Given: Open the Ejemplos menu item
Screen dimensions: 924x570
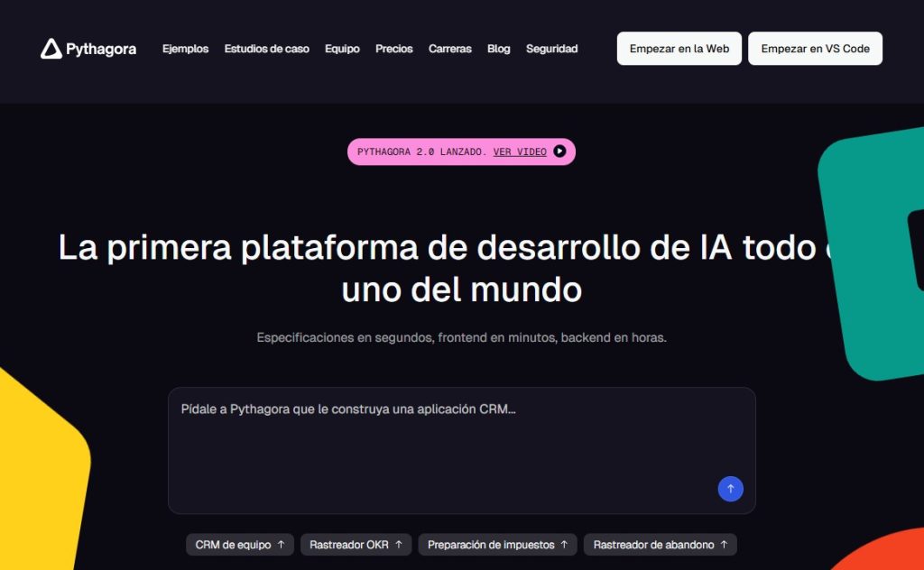Looking at the screenshot, I should (185, 49).
